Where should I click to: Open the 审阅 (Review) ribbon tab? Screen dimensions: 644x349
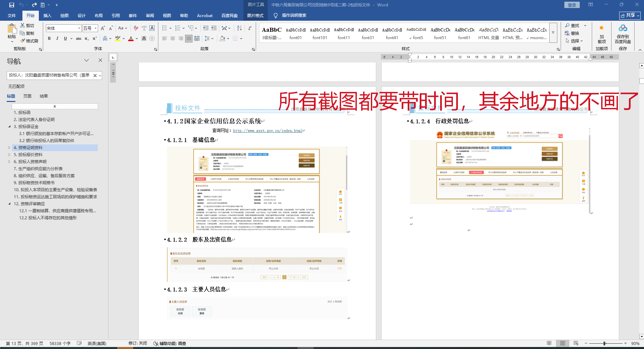(150, 16)
